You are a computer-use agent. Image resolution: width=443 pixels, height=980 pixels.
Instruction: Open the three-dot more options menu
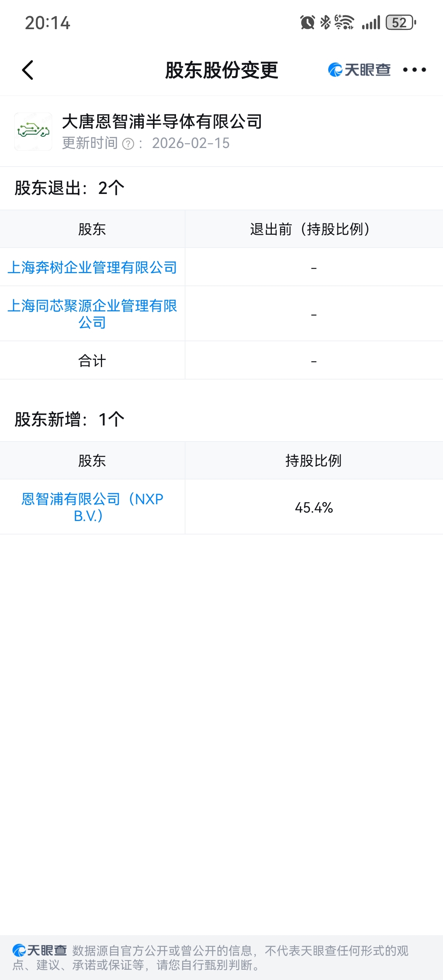[x=414, y=70]
